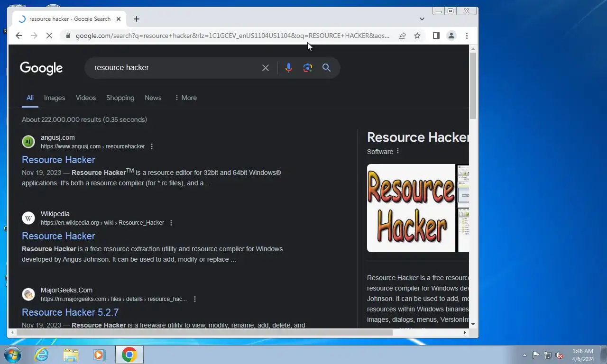Open more options for Wikipedia result
This screenshot has width=607, height=364.
[x=171, y=223]
